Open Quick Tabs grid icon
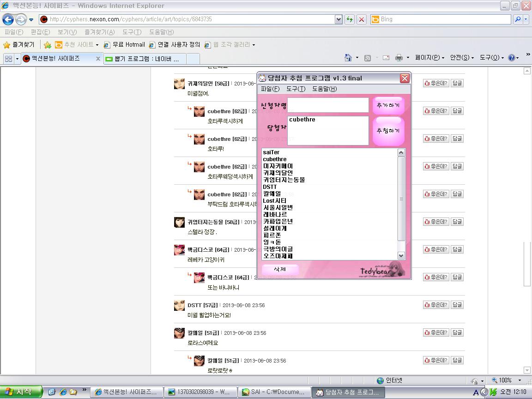Image resolution: width=532 pixels, height=399 pixels. pos(8,59)
